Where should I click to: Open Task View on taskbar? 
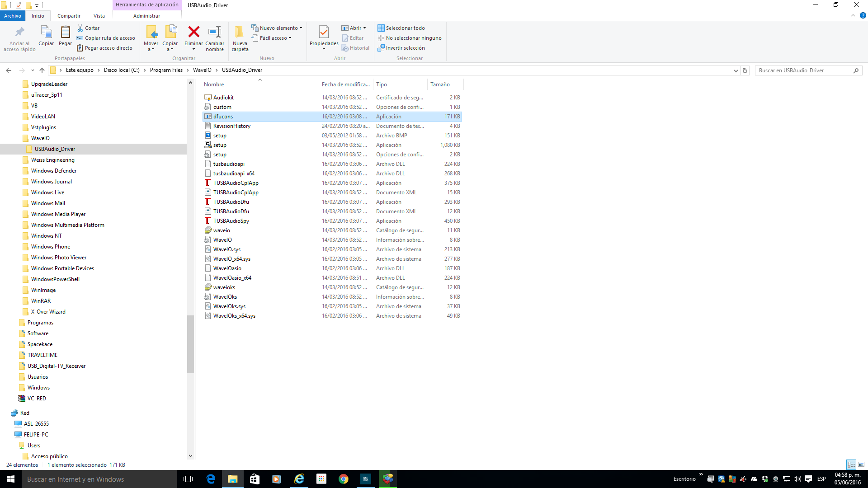point(188,479)
